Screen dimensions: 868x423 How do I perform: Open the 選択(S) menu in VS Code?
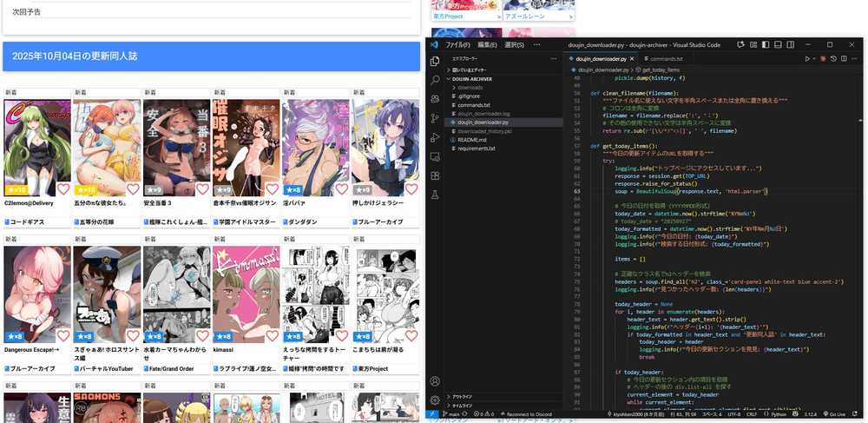pos(514,45)
